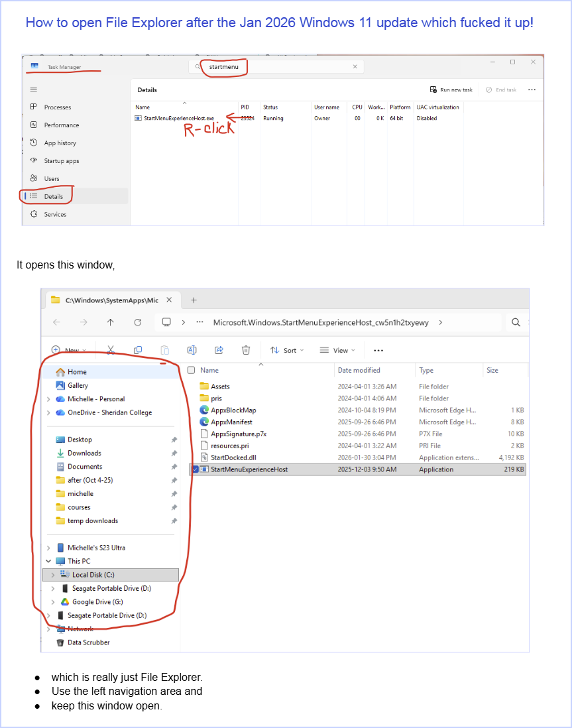The width and height of the screenshot is (572, 728).
Task: Close the C:\Windows\SystemApps Explorer tab
Action: pos(169,300)
